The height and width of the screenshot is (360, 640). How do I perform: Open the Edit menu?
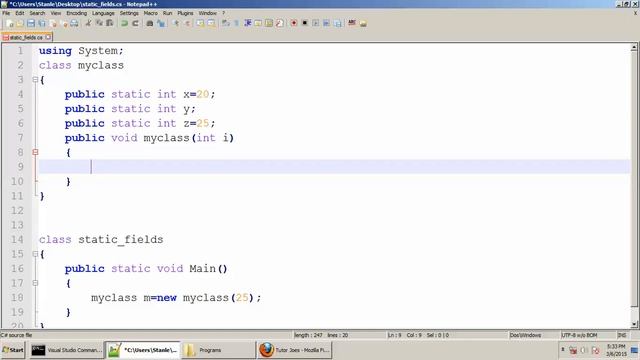(20, 13)
